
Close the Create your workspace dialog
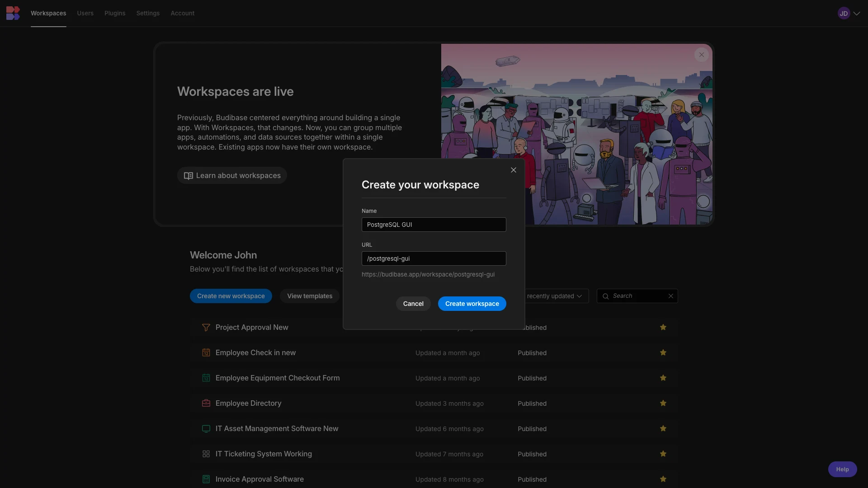click(x=514, y=170)
